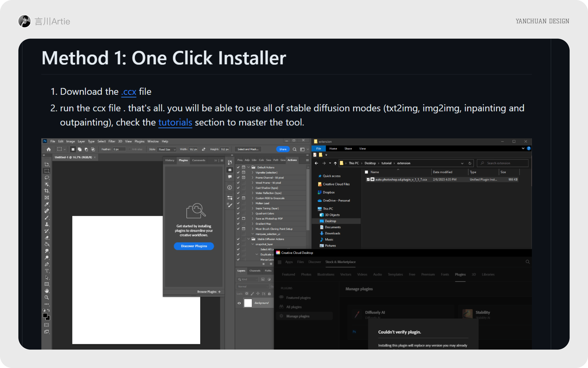Select the Frame tool
The height and width of the screenshot is (368, 588).
coord(47,198)
